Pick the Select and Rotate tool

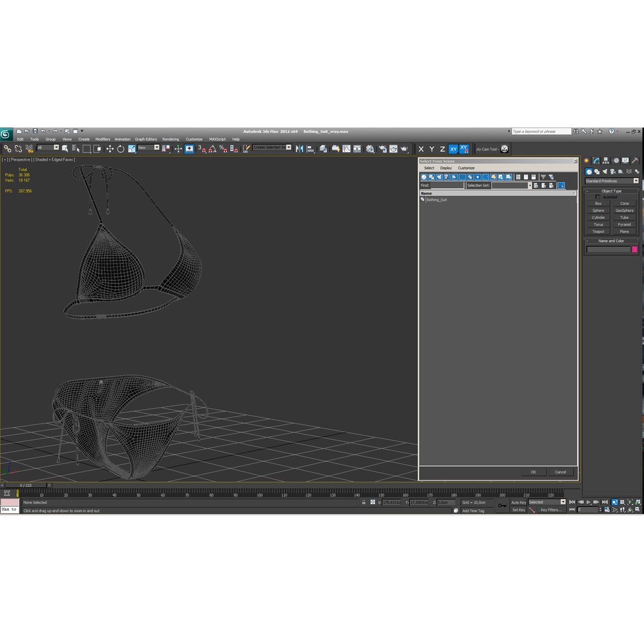click(120, 148)
